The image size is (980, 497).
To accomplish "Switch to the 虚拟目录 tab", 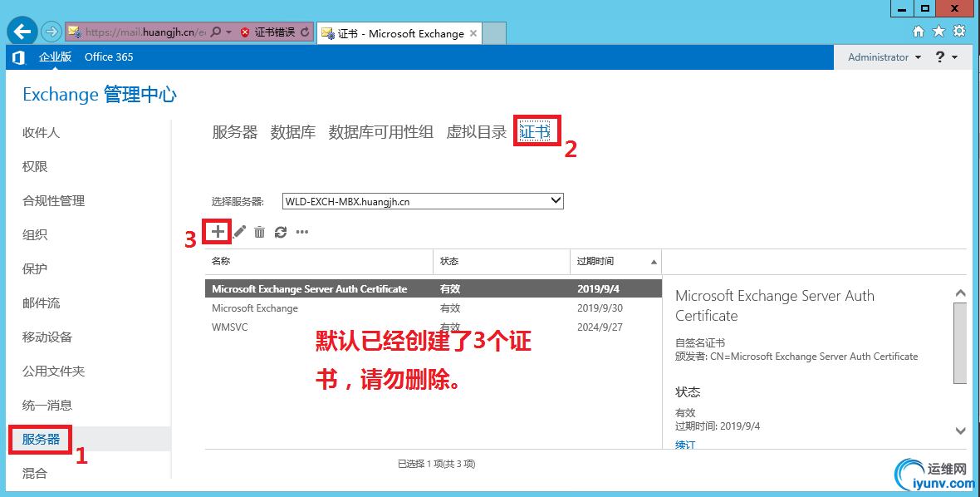I will (x=476, y=132).
